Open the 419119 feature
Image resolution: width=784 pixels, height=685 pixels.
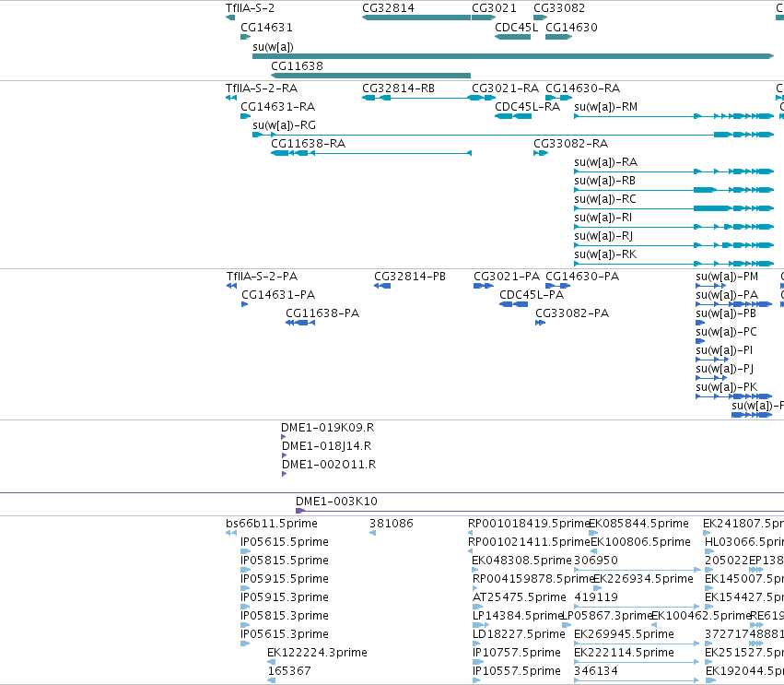tap(596, 598)
